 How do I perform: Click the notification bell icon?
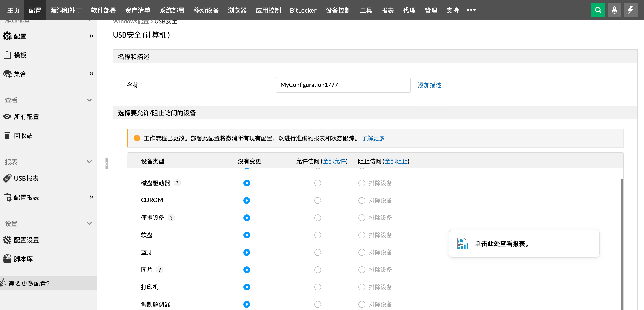pos(614,10)
